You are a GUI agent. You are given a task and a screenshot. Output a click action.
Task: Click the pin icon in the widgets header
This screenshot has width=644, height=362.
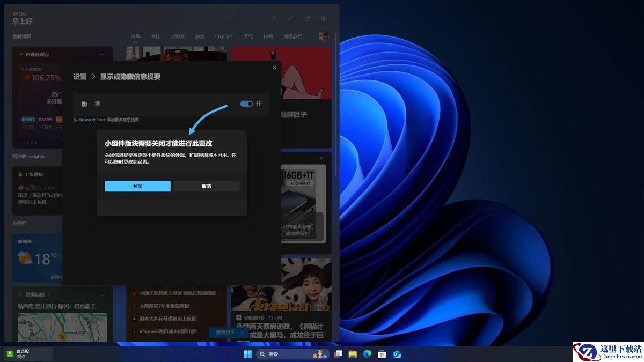[308, 18]
